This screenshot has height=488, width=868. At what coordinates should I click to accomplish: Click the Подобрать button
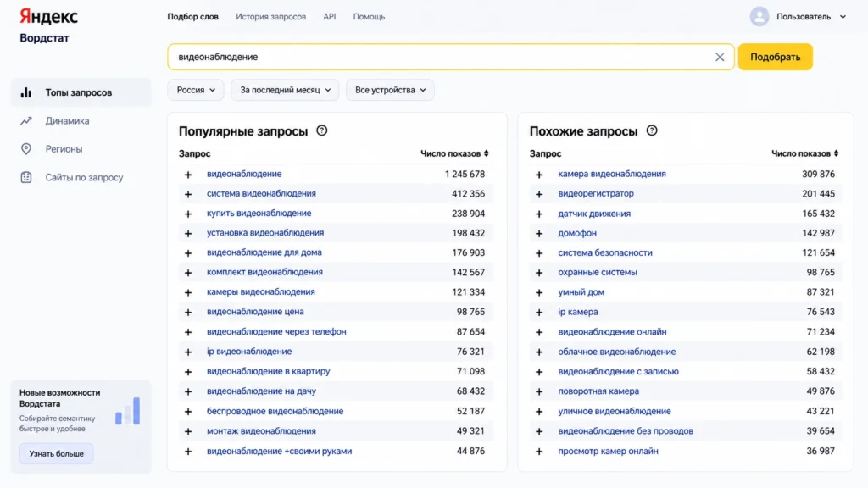coord(775,57)
